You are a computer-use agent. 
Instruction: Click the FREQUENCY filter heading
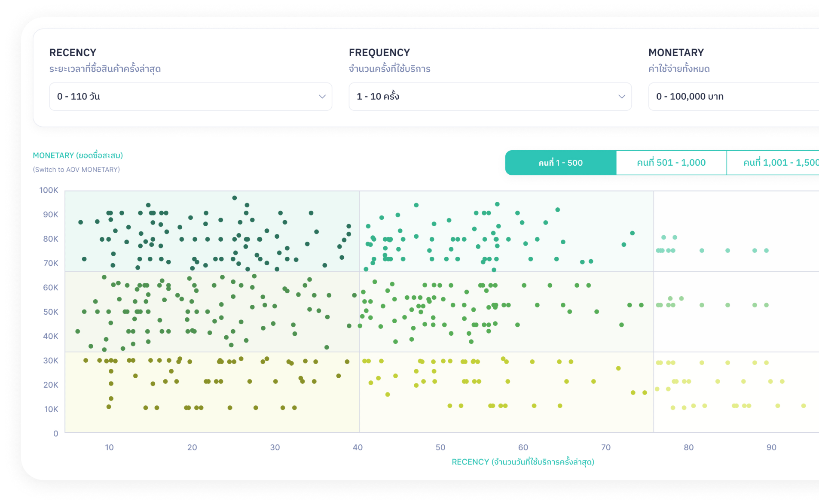(x=379, y=52)
